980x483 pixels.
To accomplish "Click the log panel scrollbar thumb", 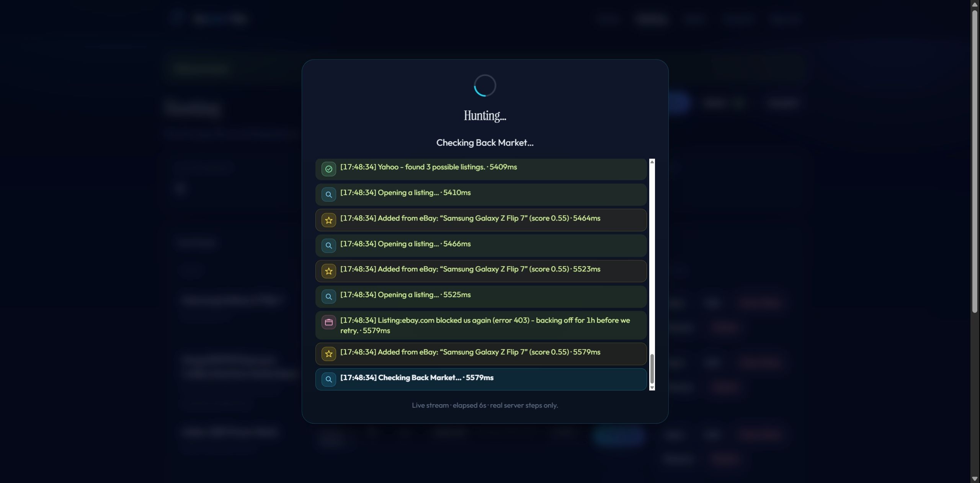I will point(652,369).
